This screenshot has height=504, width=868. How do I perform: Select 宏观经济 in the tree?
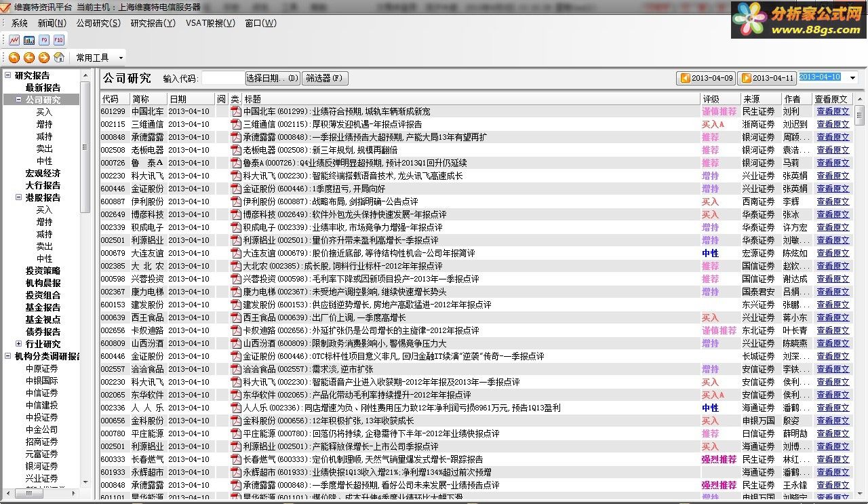43,173
